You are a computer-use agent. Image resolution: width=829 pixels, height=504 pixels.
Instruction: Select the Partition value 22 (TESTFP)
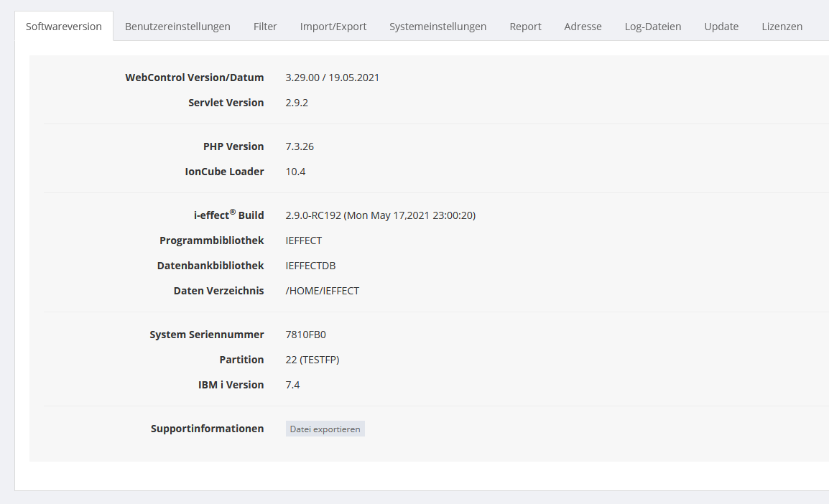click(312, 360)
